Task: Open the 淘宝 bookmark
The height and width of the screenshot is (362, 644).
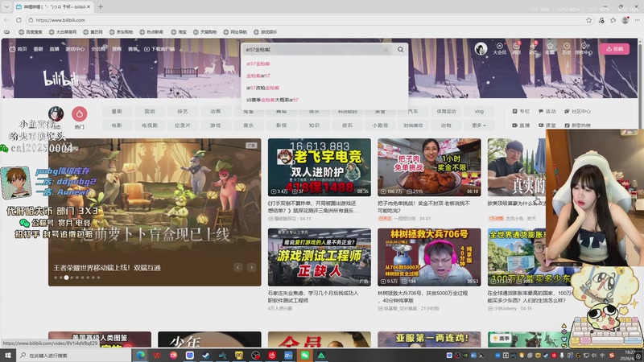Action: tap(179, 31)
